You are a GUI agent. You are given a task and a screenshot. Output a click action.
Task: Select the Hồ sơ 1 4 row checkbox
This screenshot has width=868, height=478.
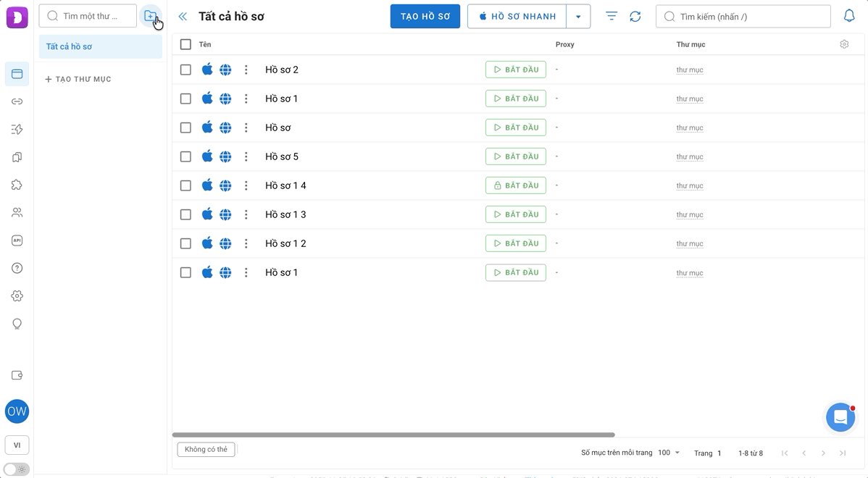click(x=186, y=185)
